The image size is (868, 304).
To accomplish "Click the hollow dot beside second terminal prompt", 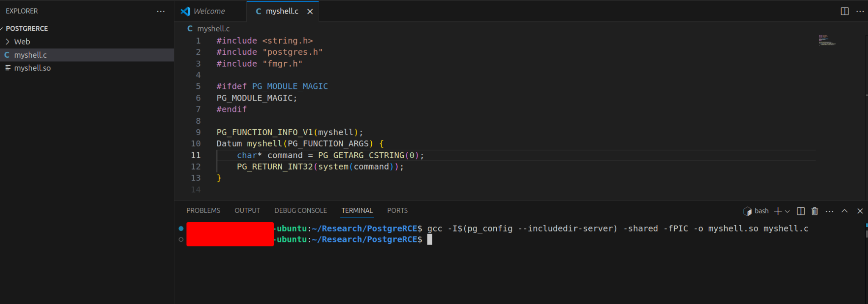I will click(181, 240).
